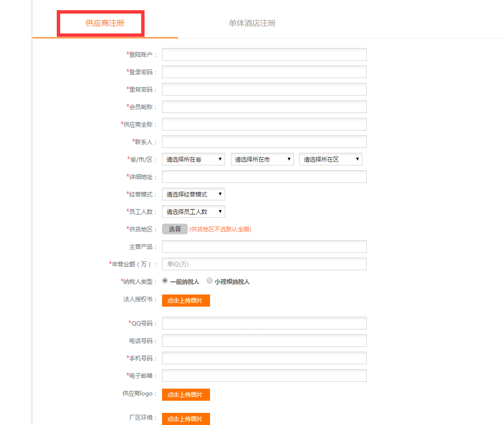Focus the 年营业额 field with 单位(万) placeholder

click(264, 264)
